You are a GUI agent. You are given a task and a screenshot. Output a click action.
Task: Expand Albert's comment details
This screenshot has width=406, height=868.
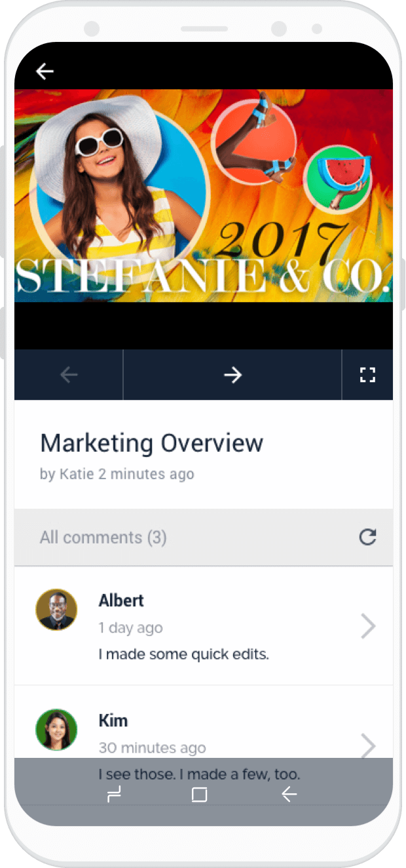(367, 626)
